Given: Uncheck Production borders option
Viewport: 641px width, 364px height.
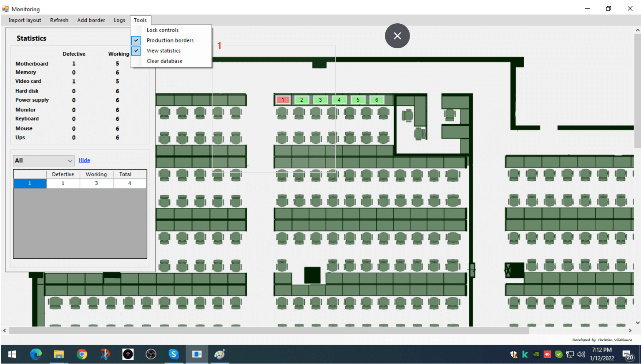Looking at the screenshot, I should [x=170, y=40].
